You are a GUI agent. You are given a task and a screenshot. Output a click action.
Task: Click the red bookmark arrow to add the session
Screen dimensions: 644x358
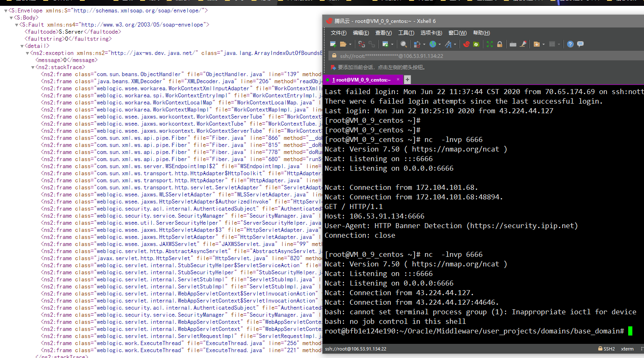tap(333, 67)
